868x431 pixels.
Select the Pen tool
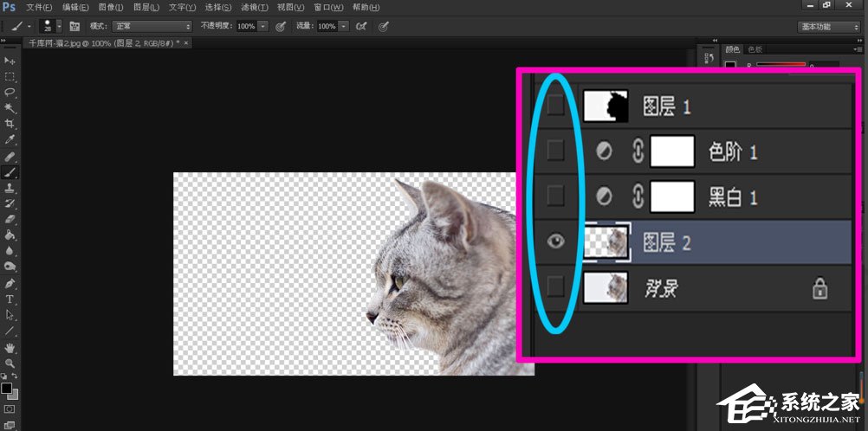tap(10, 283)
